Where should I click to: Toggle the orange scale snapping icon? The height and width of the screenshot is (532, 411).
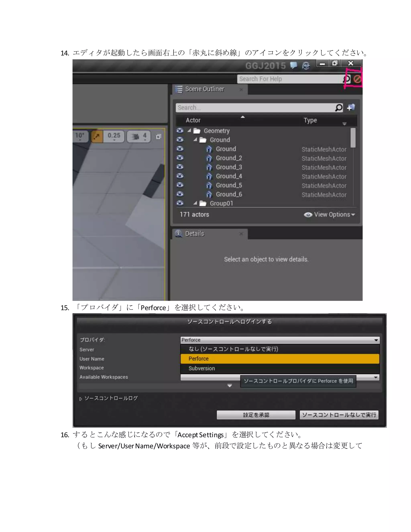(97, 136)
